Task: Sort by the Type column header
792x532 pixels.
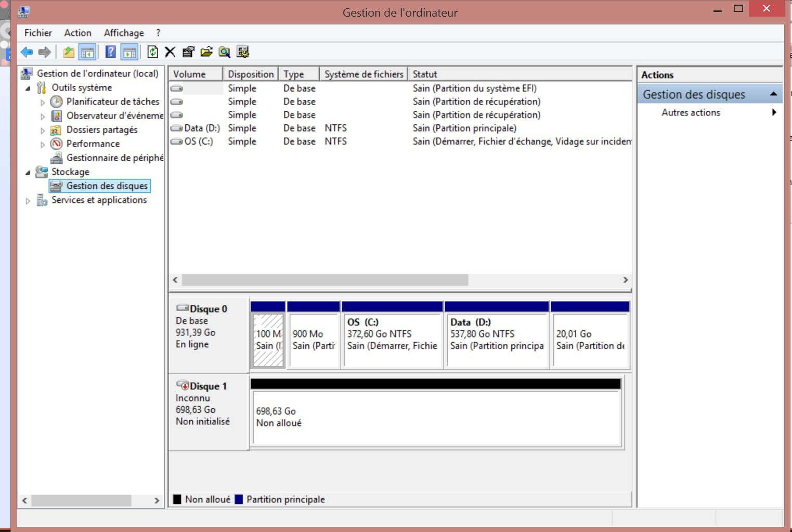Action: click(x=299, y=74)
